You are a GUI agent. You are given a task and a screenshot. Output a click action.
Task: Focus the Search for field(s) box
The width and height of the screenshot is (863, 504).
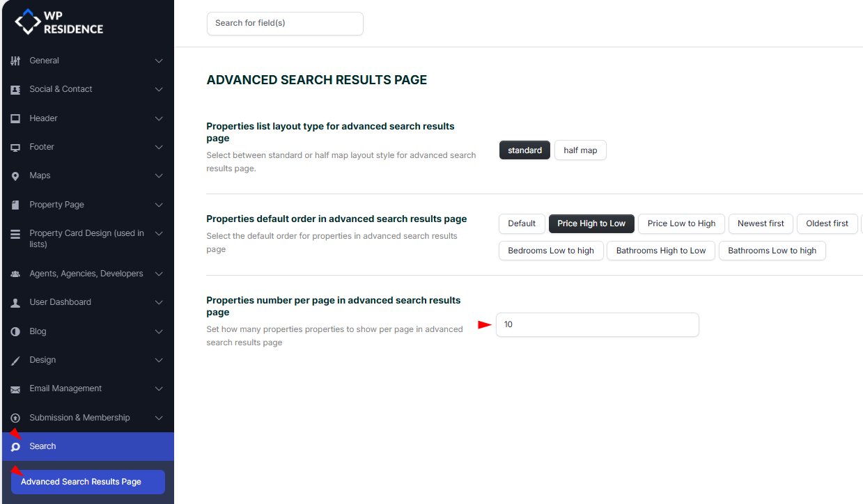point(285,23)
